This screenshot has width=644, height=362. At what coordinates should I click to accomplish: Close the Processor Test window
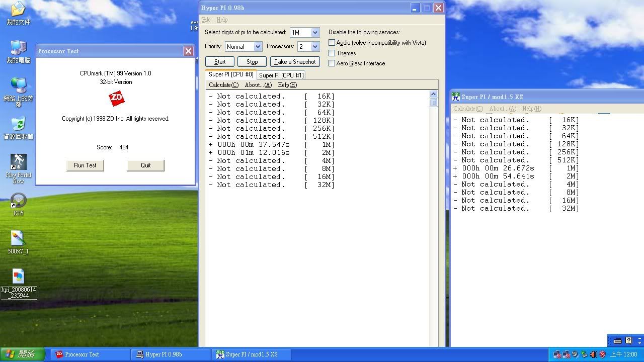(x=188, y=51)
